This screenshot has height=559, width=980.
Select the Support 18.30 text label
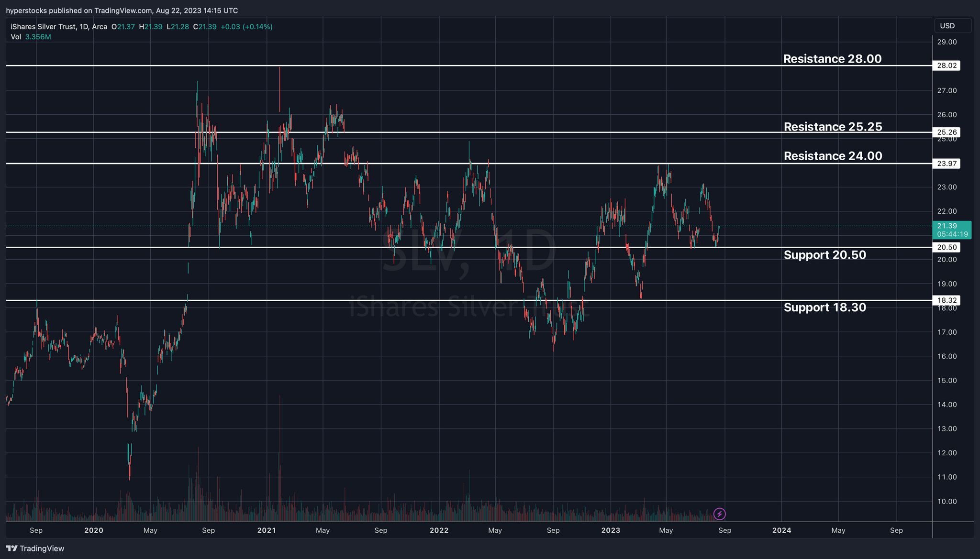824,307
